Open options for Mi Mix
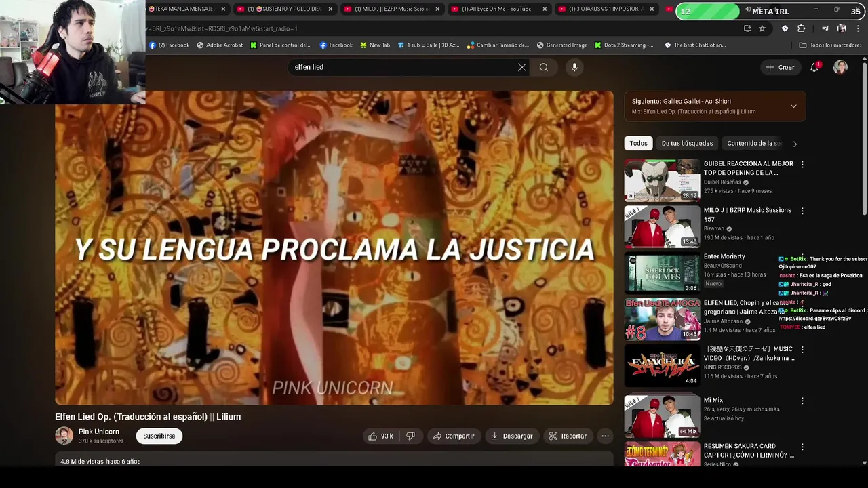 802,401
